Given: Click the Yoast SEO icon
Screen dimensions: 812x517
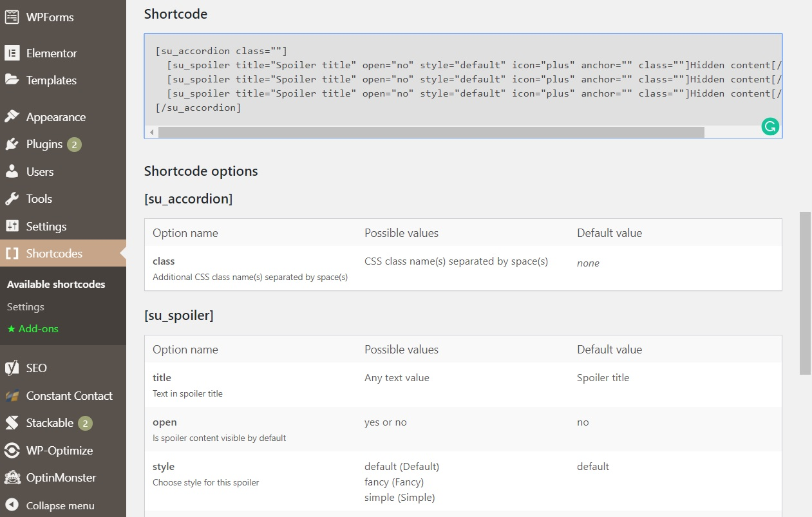Looking at the screenshot, I should click(x=12, y=368).
